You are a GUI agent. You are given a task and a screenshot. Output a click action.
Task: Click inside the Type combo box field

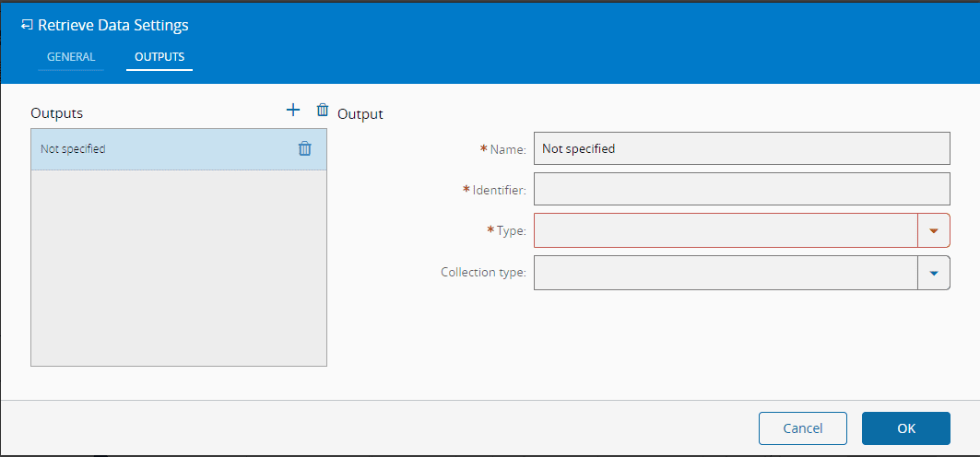coord(726,230)
